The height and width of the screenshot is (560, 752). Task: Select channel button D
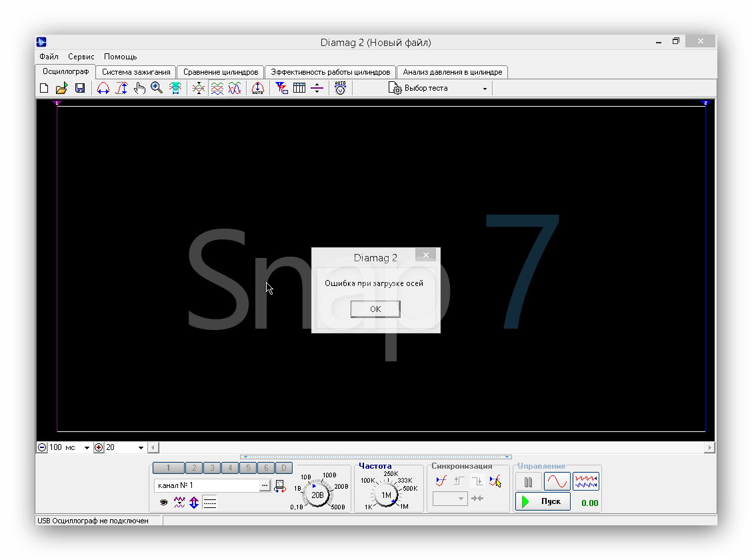pyautogui.click(x=284, y=468)
